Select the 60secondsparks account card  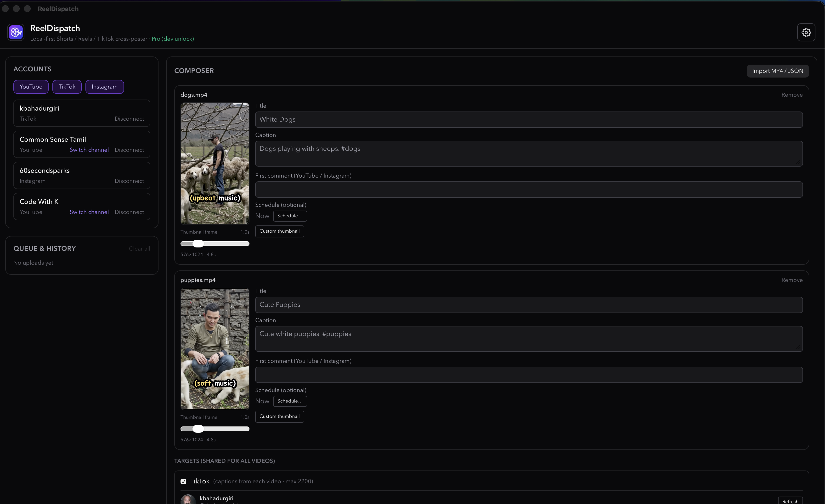(82, 176)
